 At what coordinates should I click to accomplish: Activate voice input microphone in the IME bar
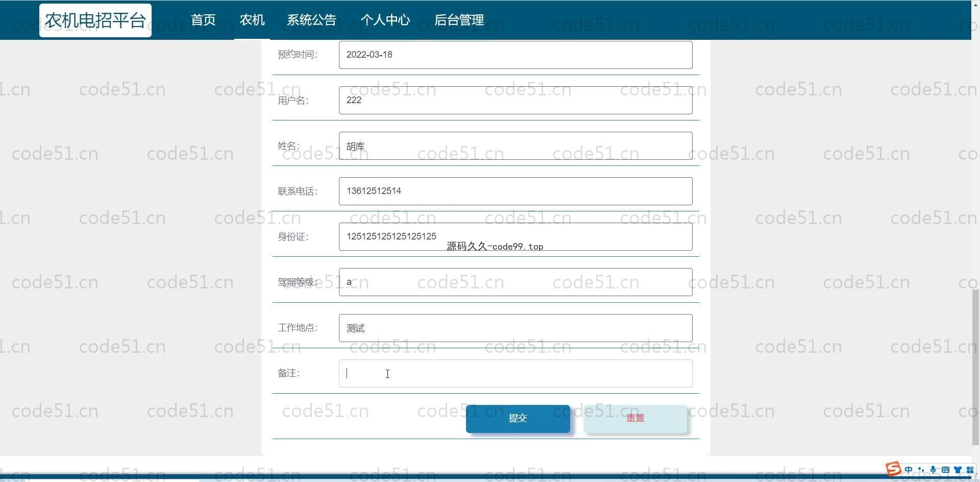click(933, 470)
